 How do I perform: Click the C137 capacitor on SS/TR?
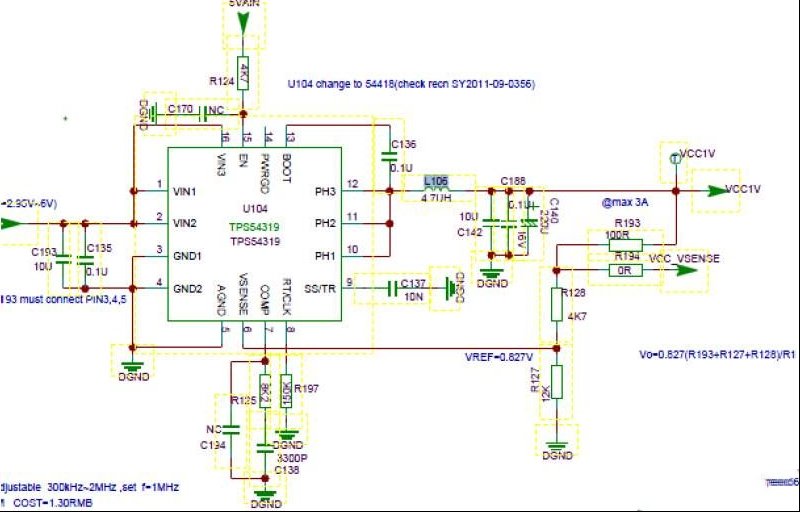coord(393,289)
